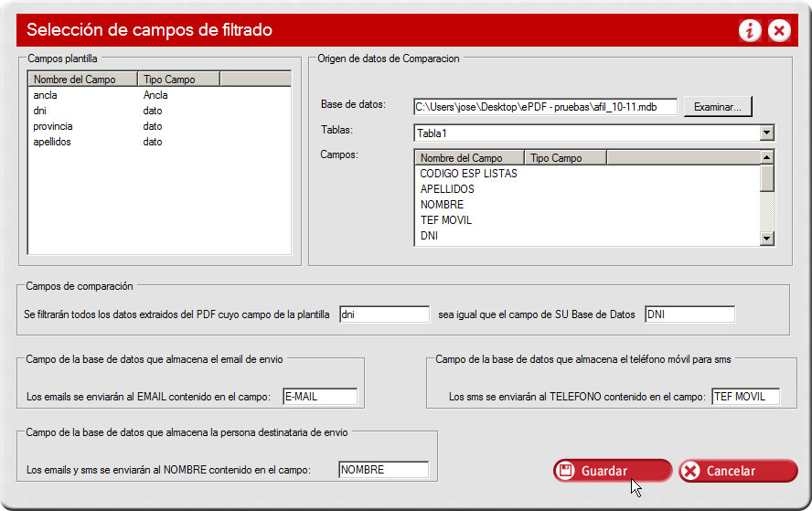The image size is (812, 511).
Task: Click the sms TEF MOVIL input box
Action: (744, 397)
